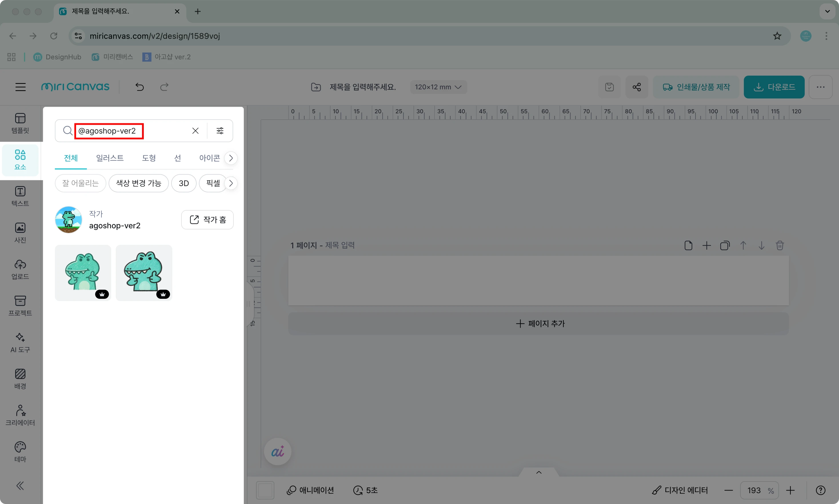The height and width of the screenshot is (504, 839).
Task: Click the '작가 홈' author home button
Action: (x=207, y=220)
